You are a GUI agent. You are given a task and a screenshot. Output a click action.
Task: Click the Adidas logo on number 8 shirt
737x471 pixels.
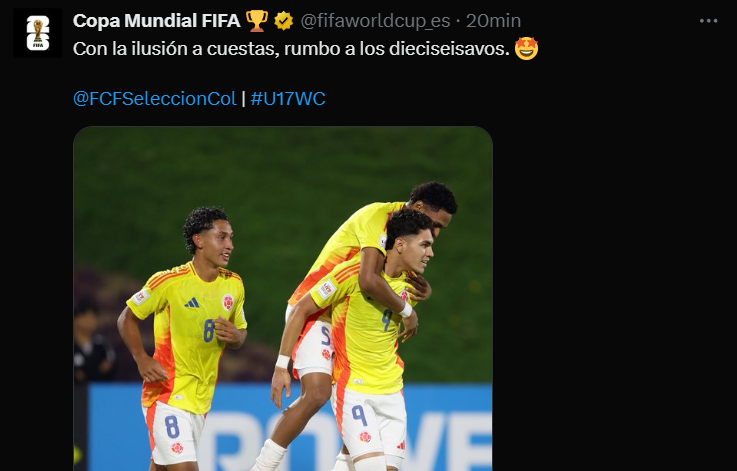click(191, 303)
